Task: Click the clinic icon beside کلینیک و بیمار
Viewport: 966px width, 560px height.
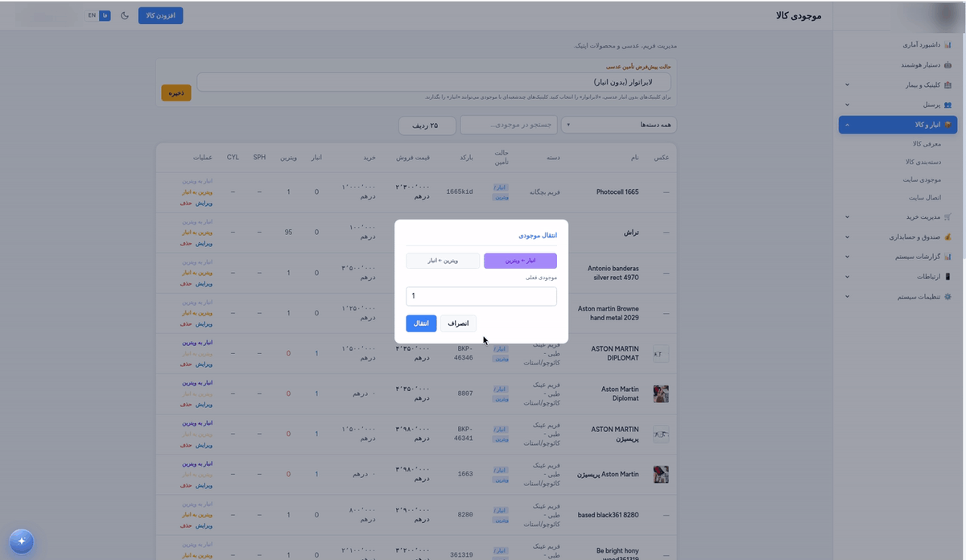Action: pos(947,84)
